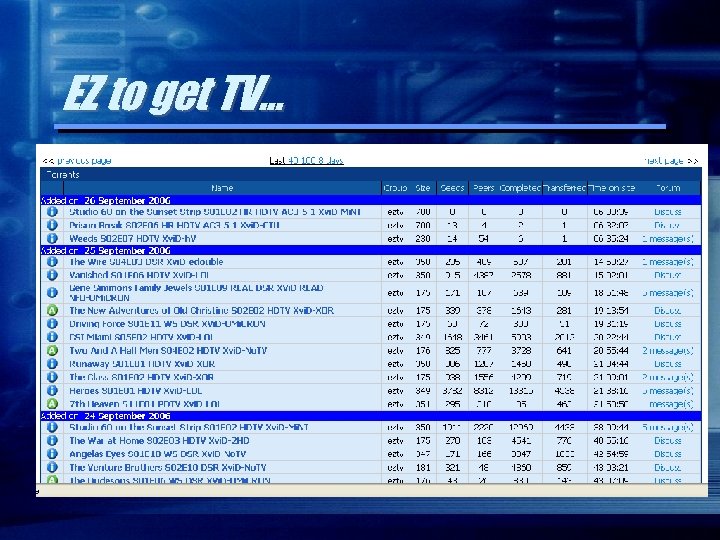720x540 pixels.
Task: Click the 'Added on 25 September 2006' heading
Action: tap(106, 251)
